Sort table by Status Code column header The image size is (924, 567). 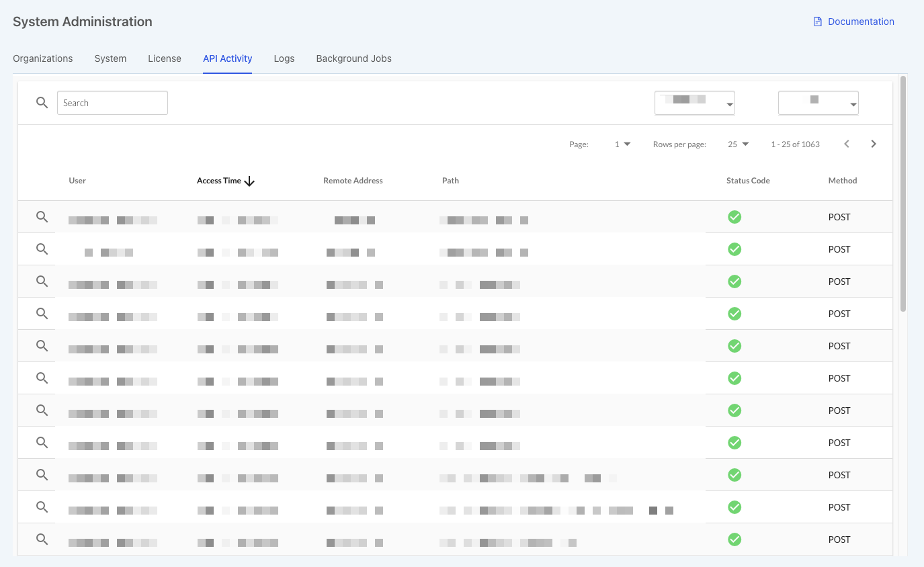(747, 181)
